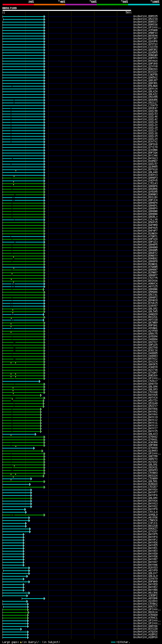Open hit UniRef100_A7PAH8
This screenshot has height=644, width=162.
145,30
